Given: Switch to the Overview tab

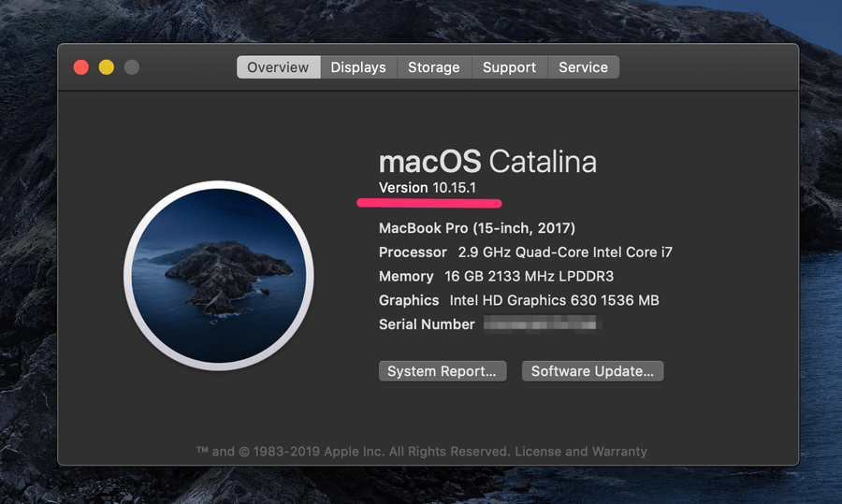Looking at the screenshot, I should (x=278, y=67).
